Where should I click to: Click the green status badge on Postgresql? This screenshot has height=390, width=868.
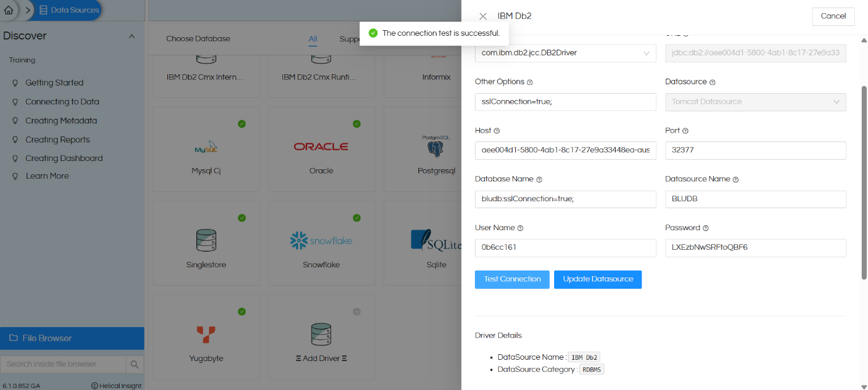pos(472,124)
